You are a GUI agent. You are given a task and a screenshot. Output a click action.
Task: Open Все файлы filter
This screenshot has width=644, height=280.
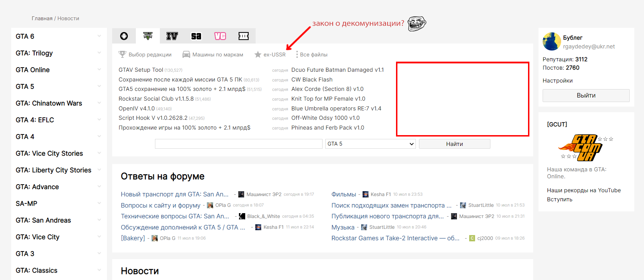pos(313,55)
